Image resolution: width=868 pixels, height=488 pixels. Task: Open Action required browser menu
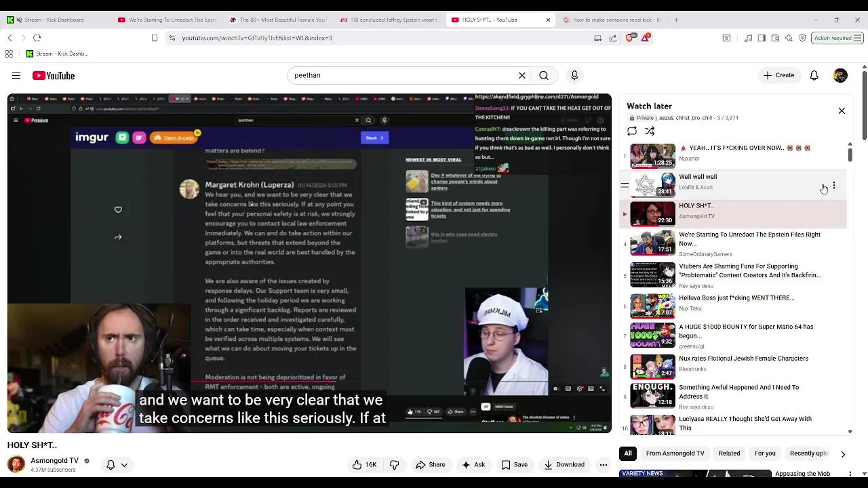pyautogui.click(x=837, y=38)
